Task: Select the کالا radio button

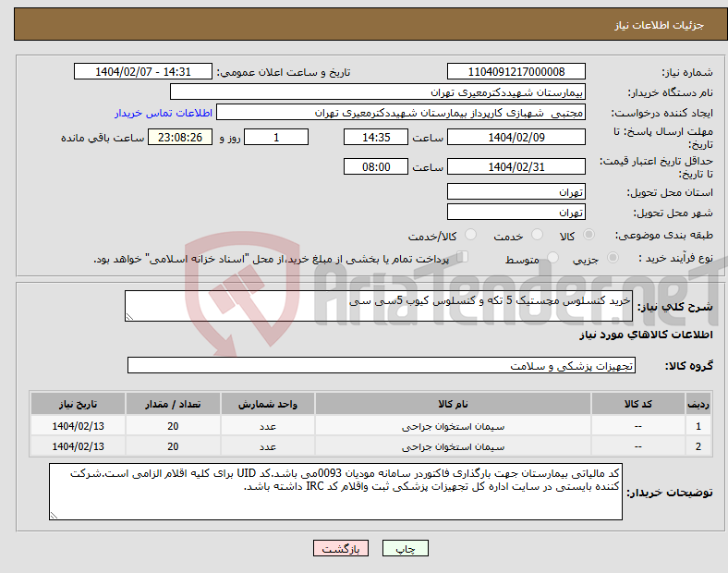Action: [x=588, y=235]
